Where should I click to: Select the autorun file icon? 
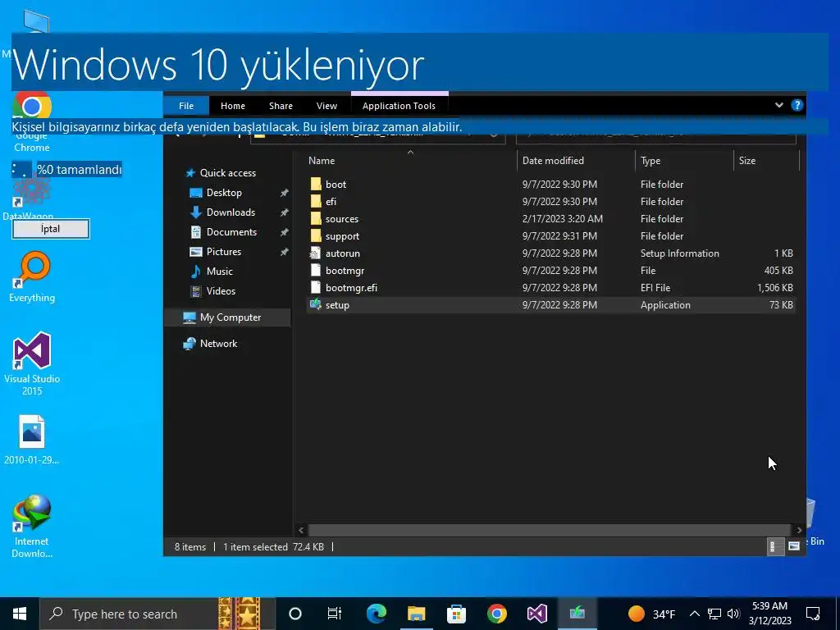pos(316,253)
